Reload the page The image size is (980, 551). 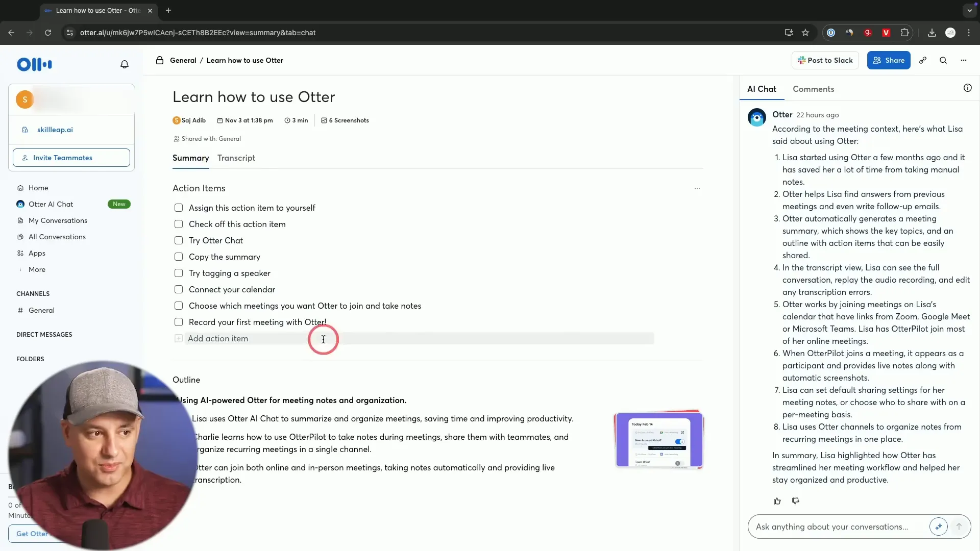click(48, 33)
